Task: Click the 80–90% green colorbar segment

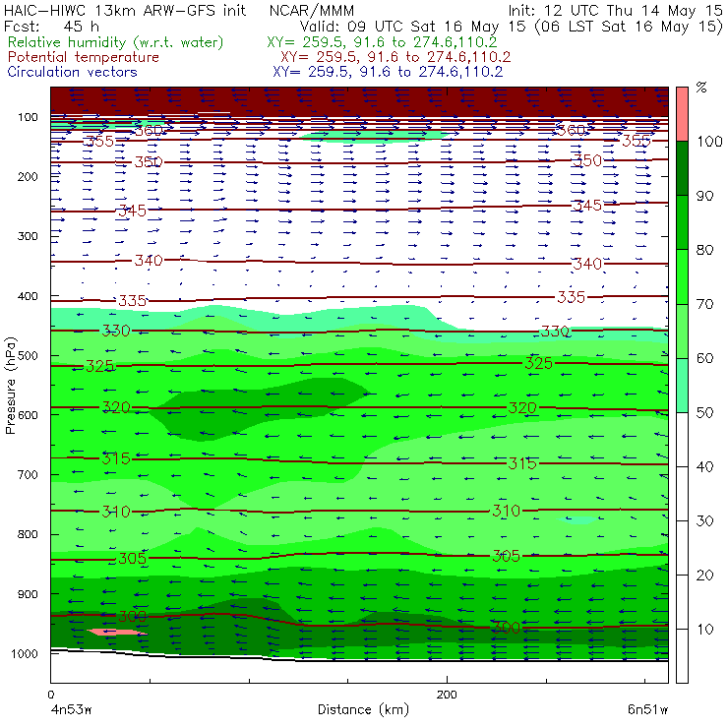Action: (x=682, y=222)
